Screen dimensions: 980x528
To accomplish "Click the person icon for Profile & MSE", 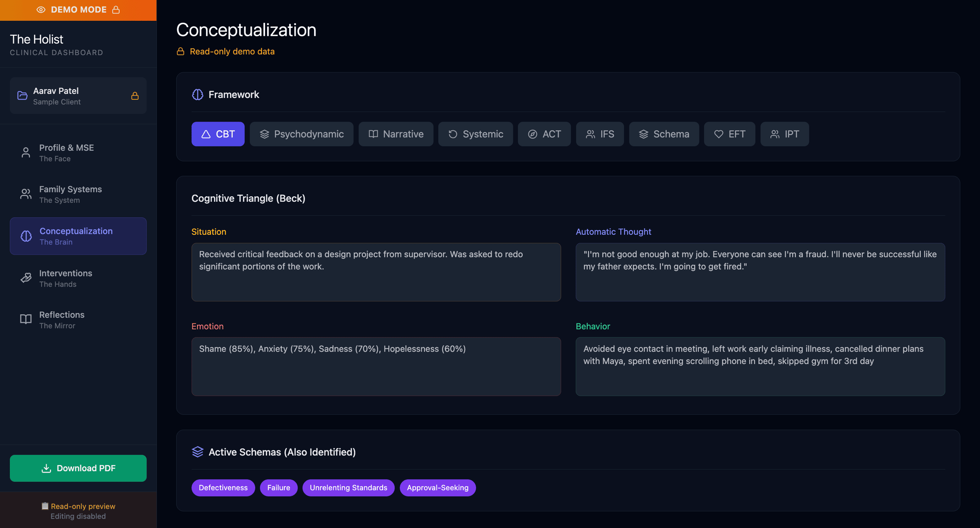I will 26,153.
